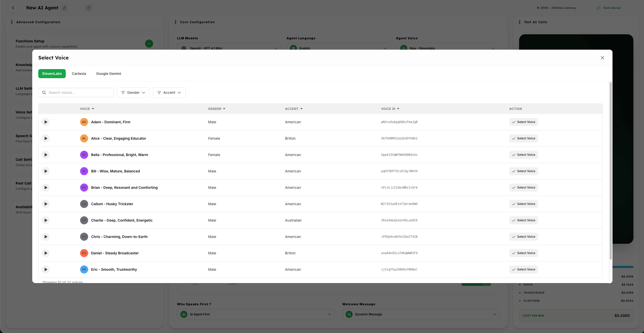The image size is (644, 333).
Task: Open the Who Speaks First dropdown
Action: click(255, 314)
